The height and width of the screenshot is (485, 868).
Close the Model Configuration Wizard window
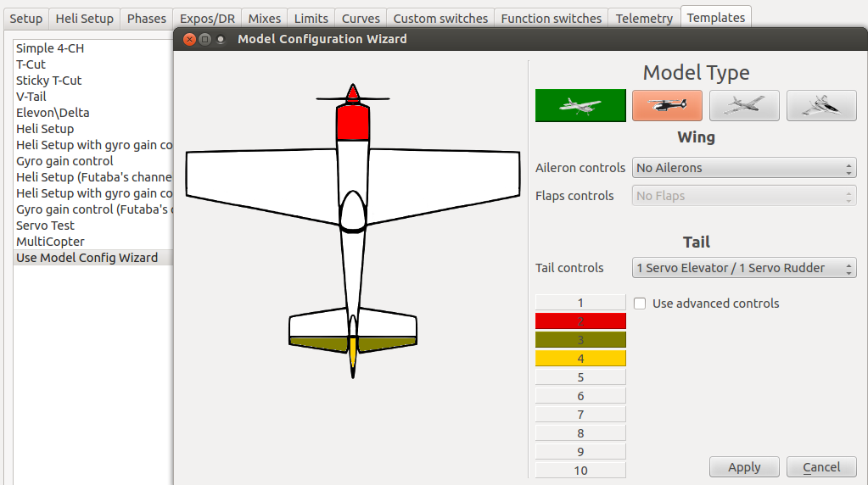click(x=189, y=39)
